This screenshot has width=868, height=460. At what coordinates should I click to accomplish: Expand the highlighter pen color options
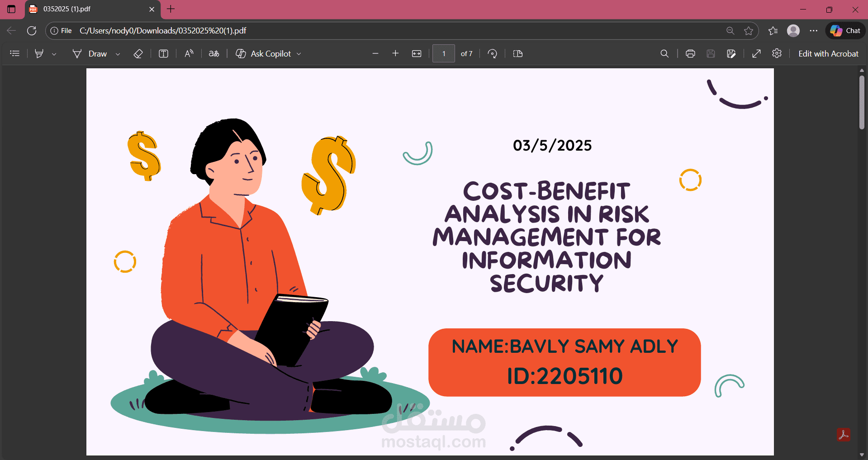click(54, 53)
